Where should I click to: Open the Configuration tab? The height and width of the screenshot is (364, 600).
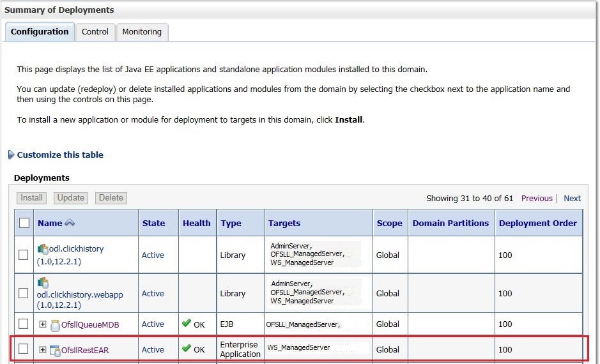click(40, 32)
